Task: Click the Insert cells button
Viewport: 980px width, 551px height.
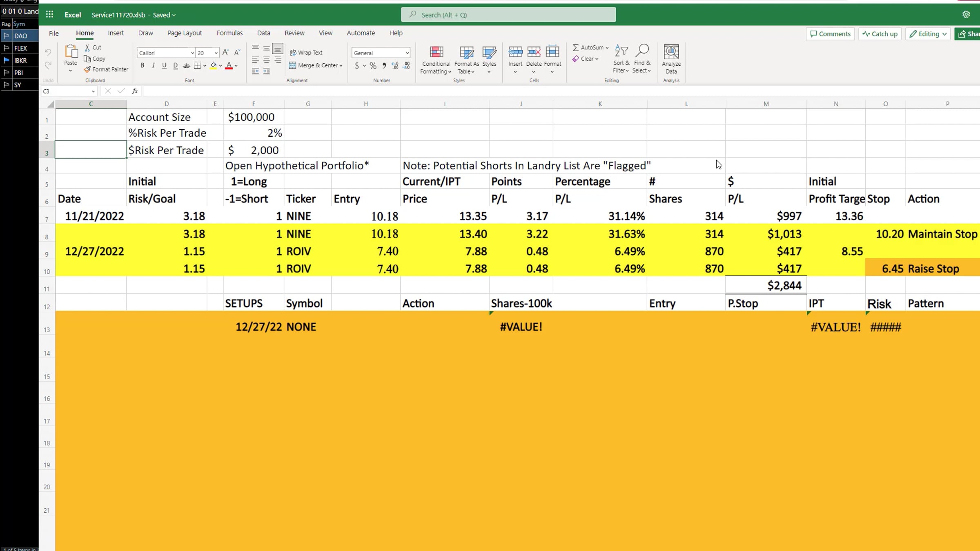Action: click(x=515, y=60)
